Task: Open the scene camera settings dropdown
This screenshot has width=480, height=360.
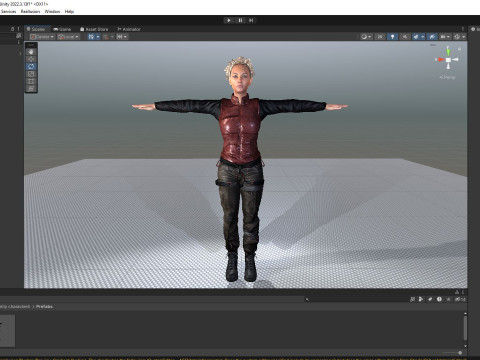Action: click(445, 37)
